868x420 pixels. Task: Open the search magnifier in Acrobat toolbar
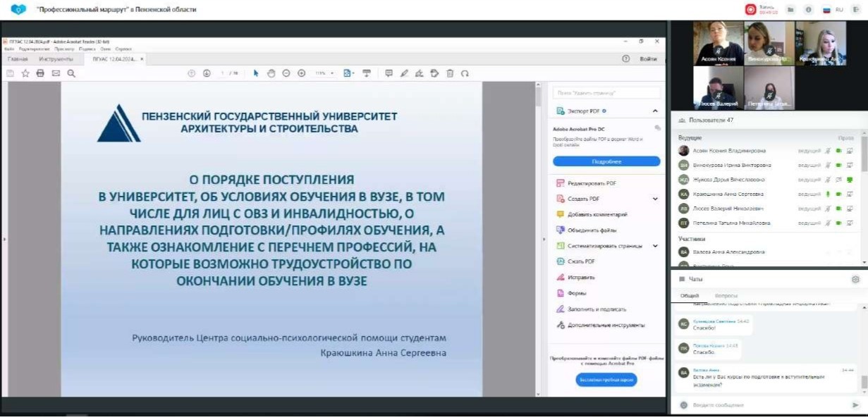[71, 73]
